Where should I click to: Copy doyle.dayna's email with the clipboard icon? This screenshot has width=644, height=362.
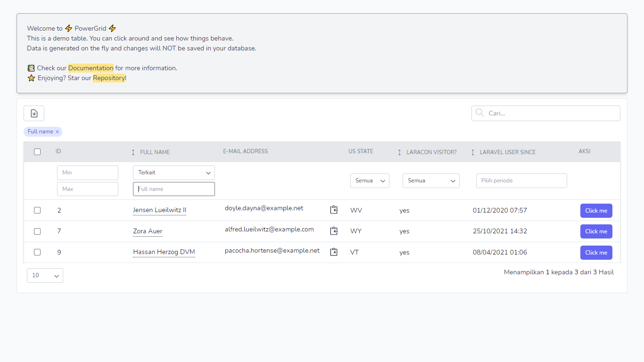click(334, 209)
